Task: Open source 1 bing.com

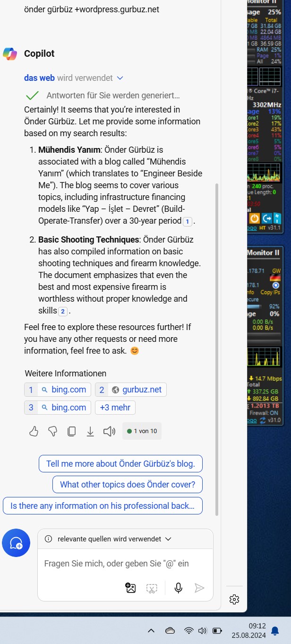Action: (58, 390)
